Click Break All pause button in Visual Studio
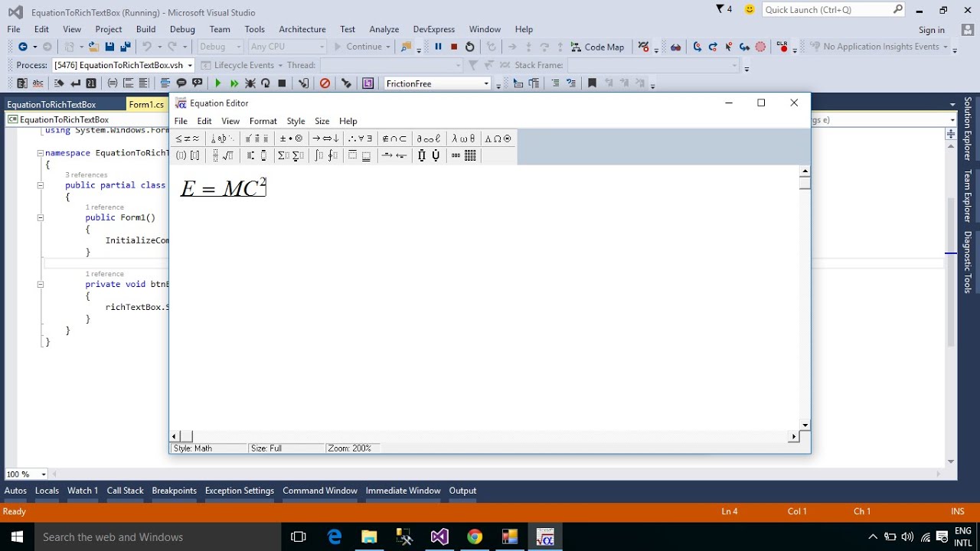The width and height of the screenshot is (980, 551). coord(438,47)
